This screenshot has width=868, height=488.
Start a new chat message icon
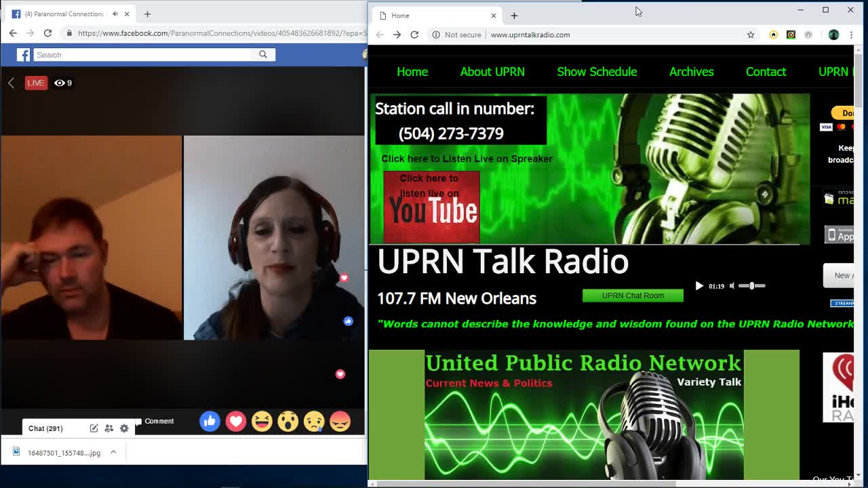coord(94,428)
